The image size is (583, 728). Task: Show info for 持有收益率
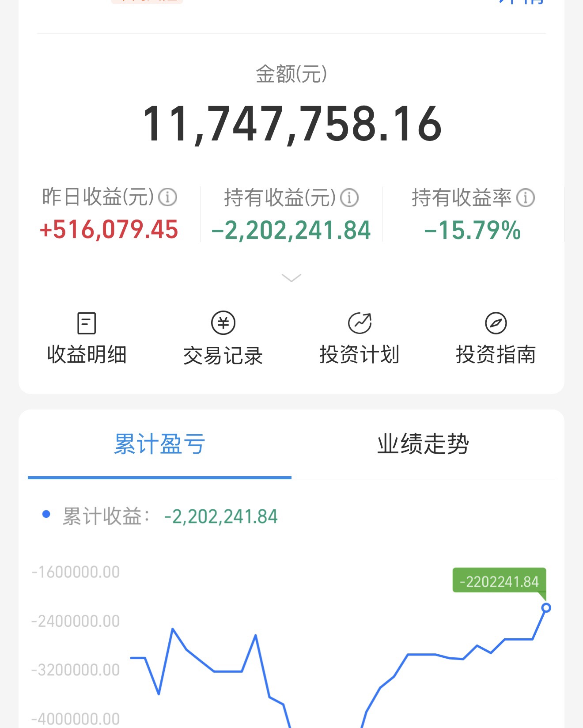pos(526,197)
